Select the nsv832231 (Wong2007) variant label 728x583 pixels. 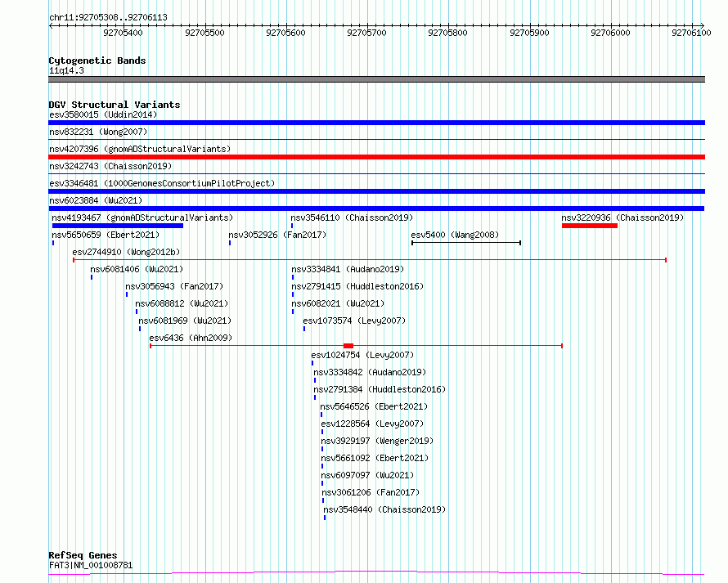coord(98,132)
